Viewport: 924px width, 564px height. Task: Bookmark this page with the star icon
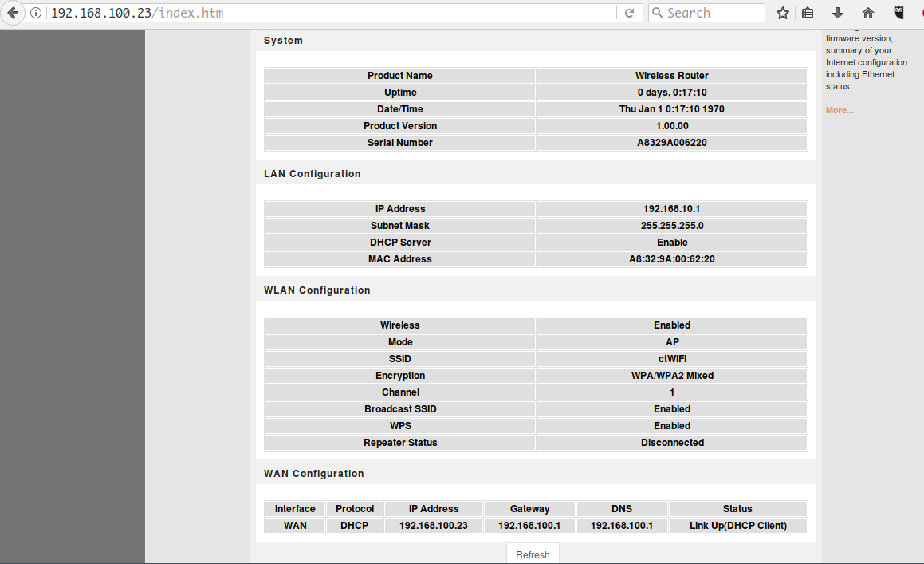[783, 13]
